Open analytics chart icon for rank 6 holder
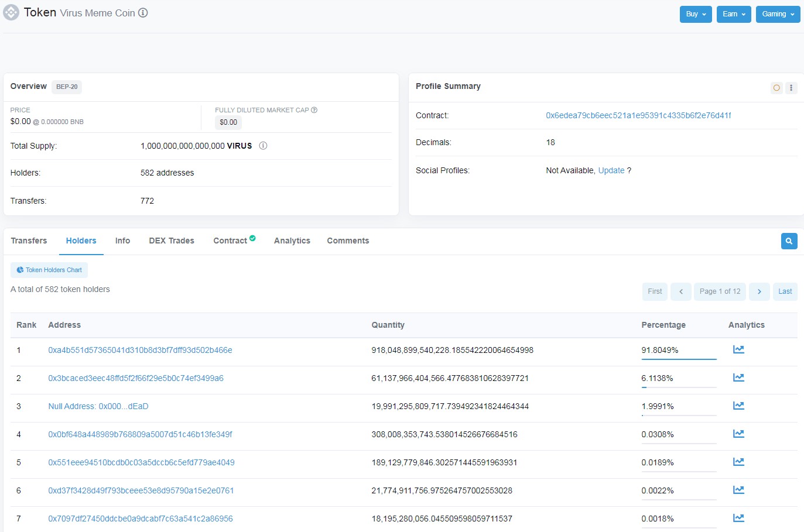 coord(738,490)
